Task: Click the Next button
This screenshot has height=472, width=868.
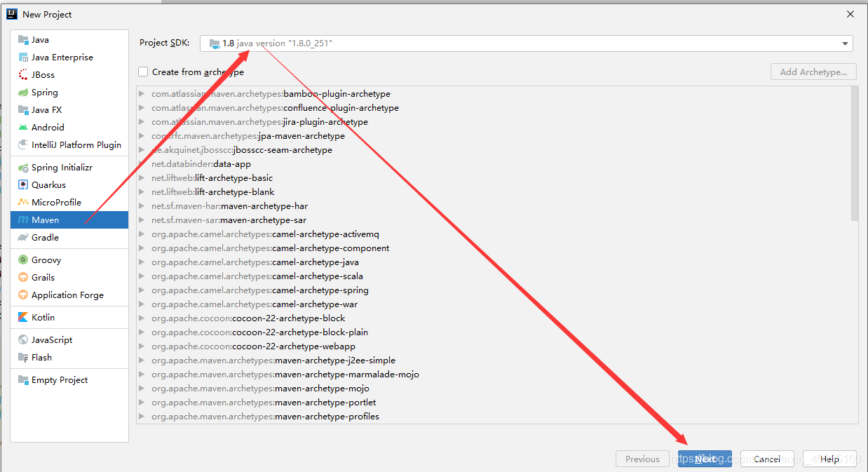Action: (x=705, y=459)
